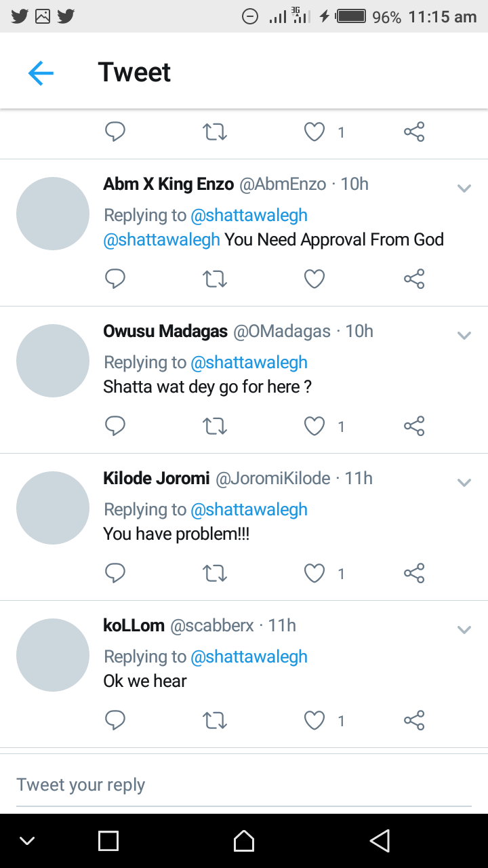Open the @shattawalegh mention in Enzo's tweet text

161,239
